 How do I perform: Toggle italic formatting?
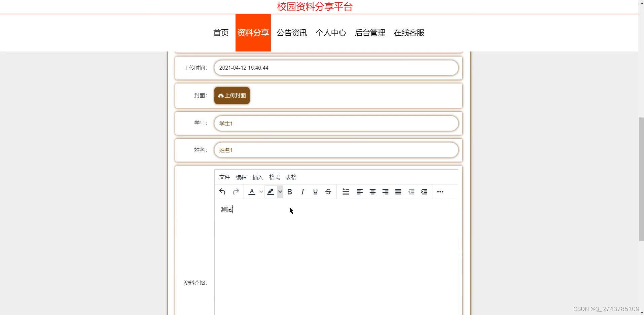coord(302,192)
